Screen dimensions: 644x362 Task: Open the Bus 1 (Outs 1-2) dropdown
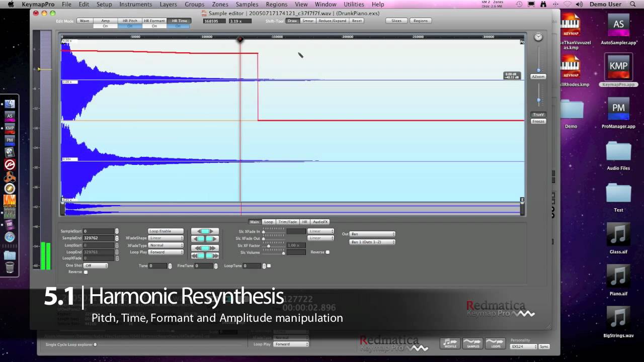pyautogui.click(x=372, y=242)
